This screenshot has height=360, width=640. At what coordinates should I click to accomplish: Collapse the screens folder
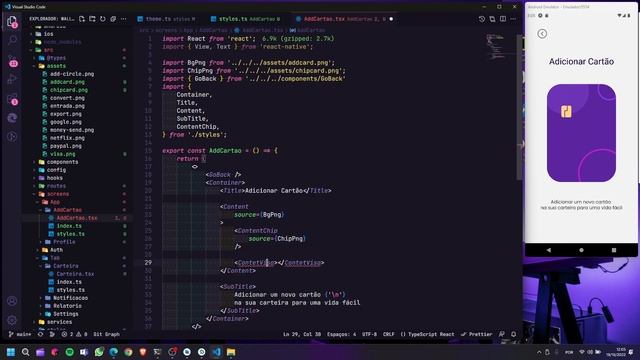(58, 194)
